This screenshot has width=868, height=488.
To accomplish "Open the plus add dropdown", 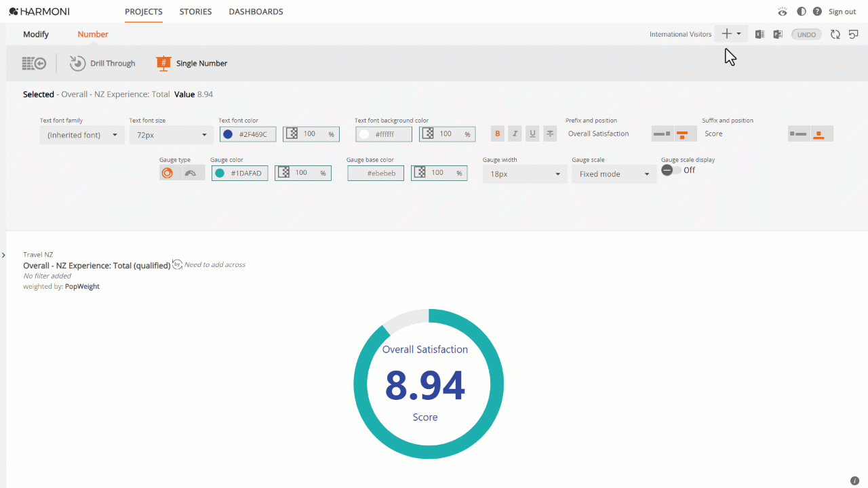I will pos(731,34).
